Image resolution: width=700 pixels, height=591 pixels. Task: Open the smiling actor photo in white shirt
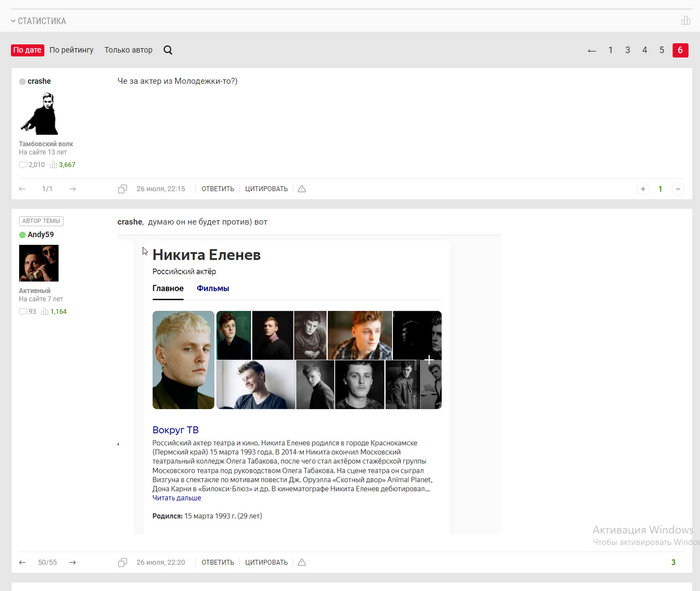256,385
